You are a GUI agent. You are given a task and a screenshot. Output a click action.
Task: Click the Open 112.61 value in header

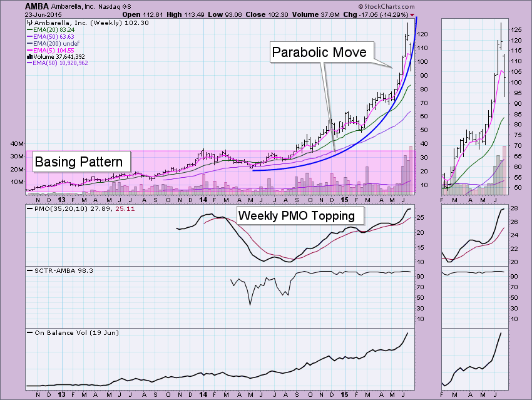(x=143, y=14)
